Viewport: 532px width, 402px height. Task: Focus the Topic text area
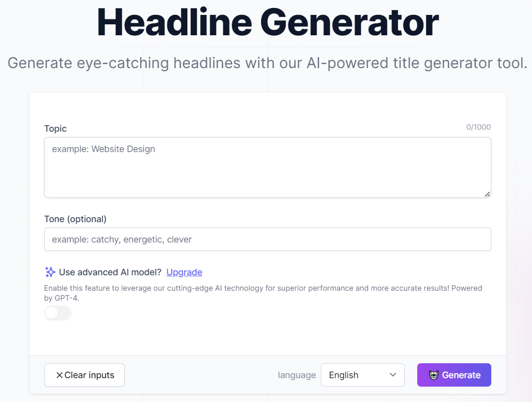[x=268, y=167]
